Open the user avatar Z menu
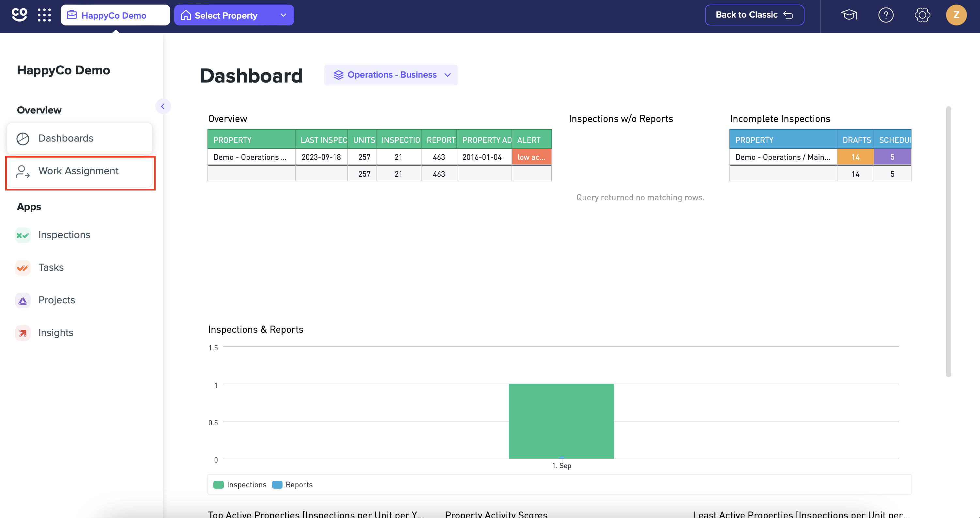Image resolution: width=980 pixels, height=518 pixels. tap(956, 15)
